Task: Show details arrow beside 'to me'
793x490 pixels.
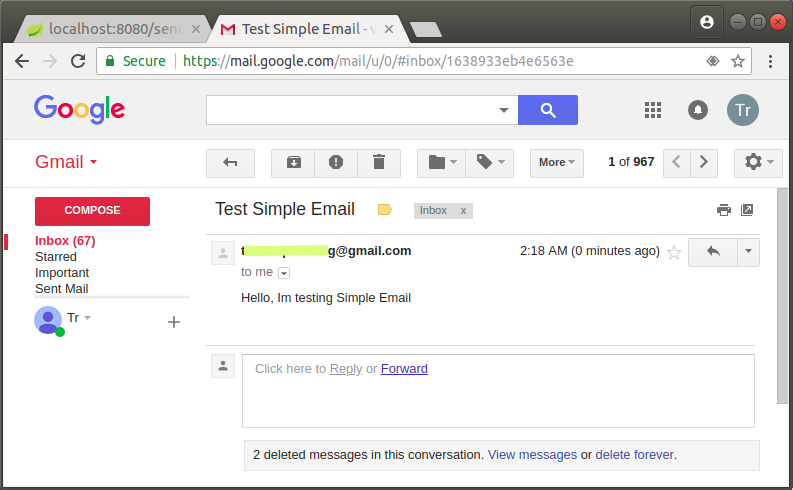Action: click(284, 273)
